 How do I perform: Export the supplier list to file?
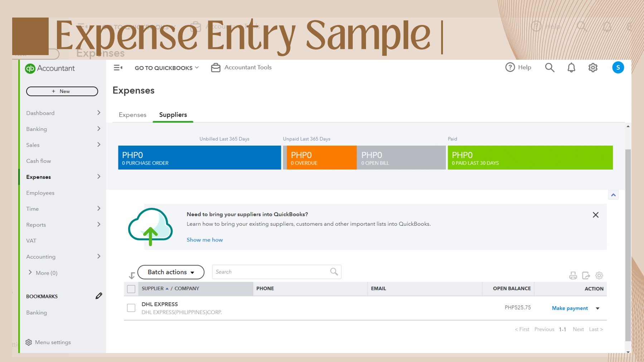click(x=586, y=275)
